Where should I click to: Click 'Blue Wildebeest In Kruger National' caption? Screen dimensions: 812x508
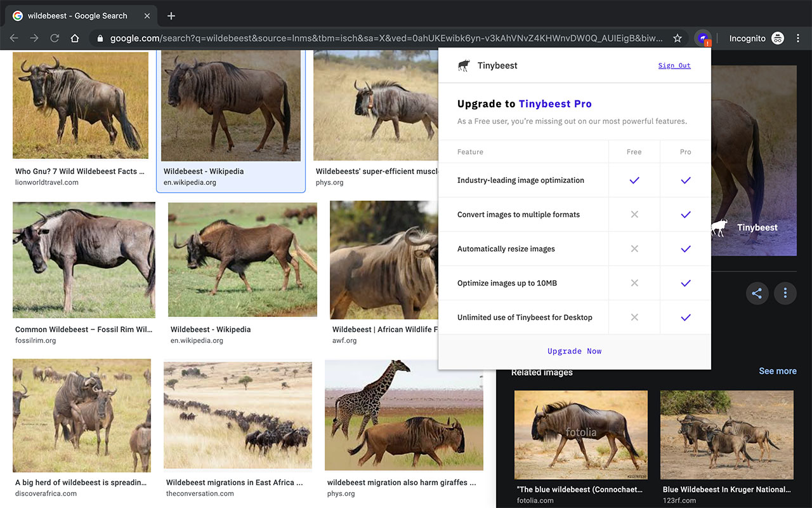727,490
